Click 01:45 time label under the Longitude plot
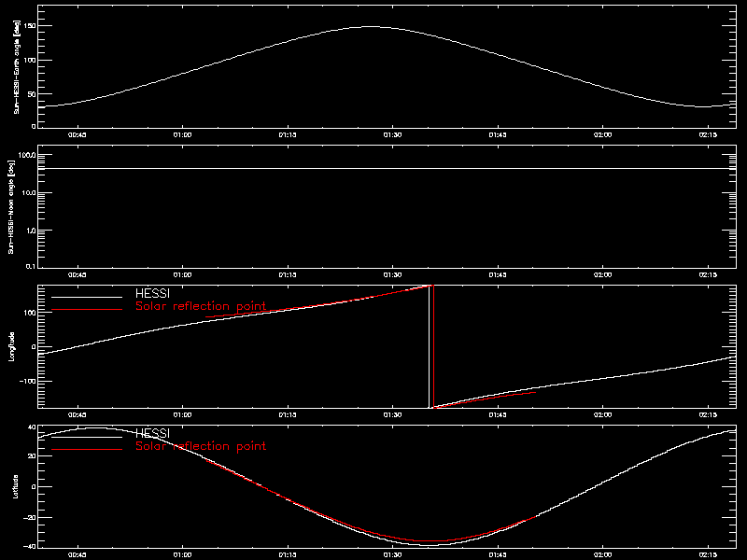Screen dimensions: 747x560 [498, 415]
